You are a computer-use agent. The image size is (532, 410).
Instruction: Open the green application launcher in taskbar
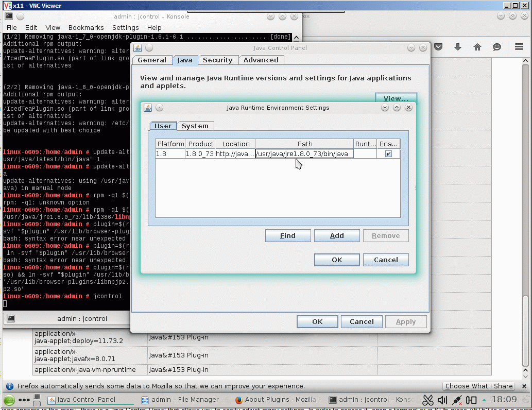coord(9,400)
